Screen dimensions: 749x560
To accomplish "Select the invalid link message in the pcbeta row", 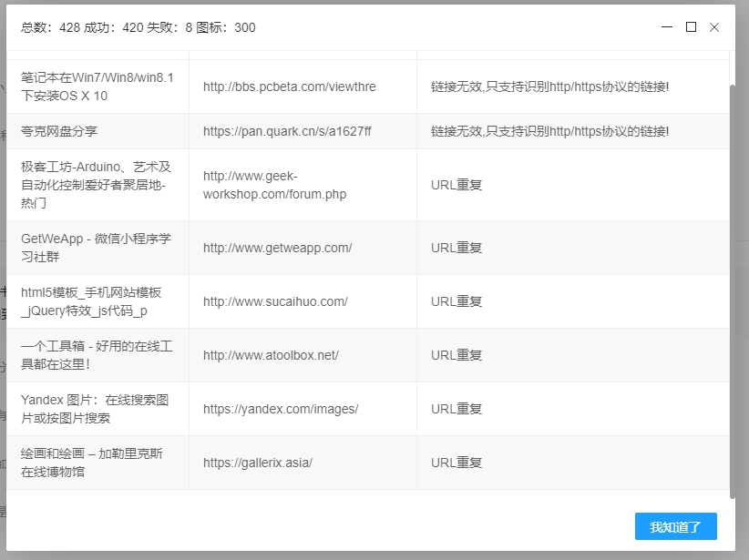I will coord(549,87).
